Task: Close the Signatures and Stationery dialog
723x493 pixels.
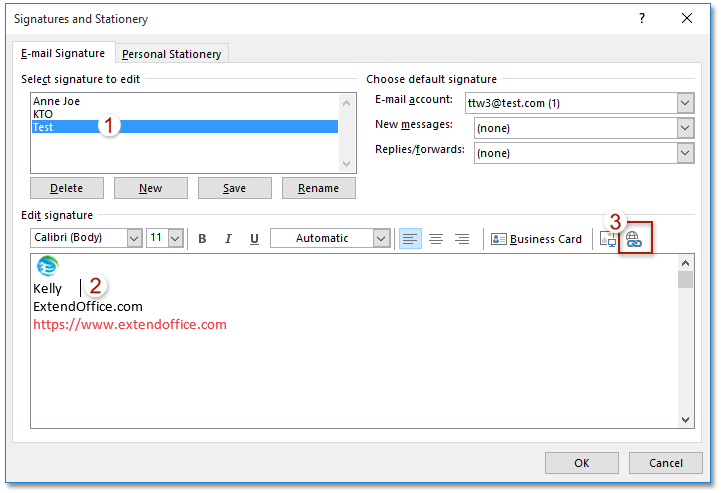Action: 687,18
